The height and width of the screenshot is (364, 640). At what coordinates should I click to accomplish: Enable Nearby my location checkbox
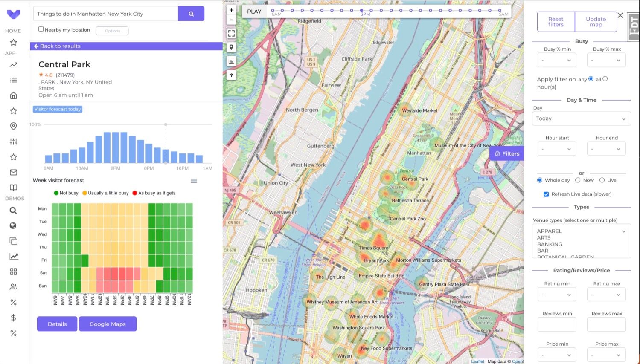coord(41,29)
